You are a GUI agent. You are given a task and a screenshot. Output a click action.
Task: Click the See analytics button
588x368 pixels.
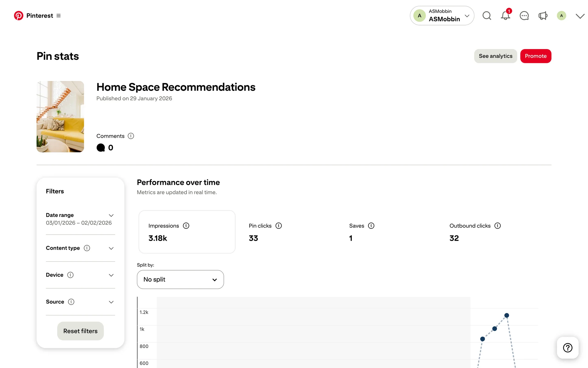pyautogui.click(x=495, y=56)
